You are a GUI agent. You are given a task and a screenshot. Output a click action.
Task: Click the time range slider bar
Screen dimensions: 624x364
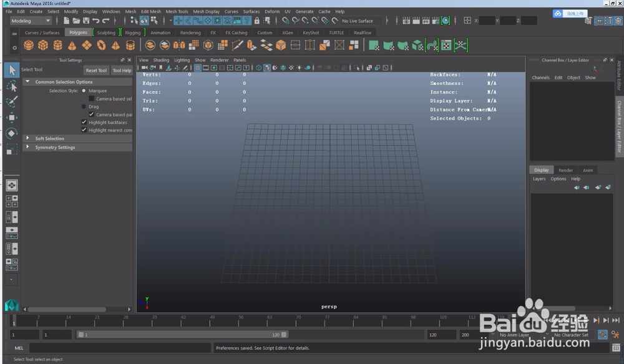tap(182, 335)
